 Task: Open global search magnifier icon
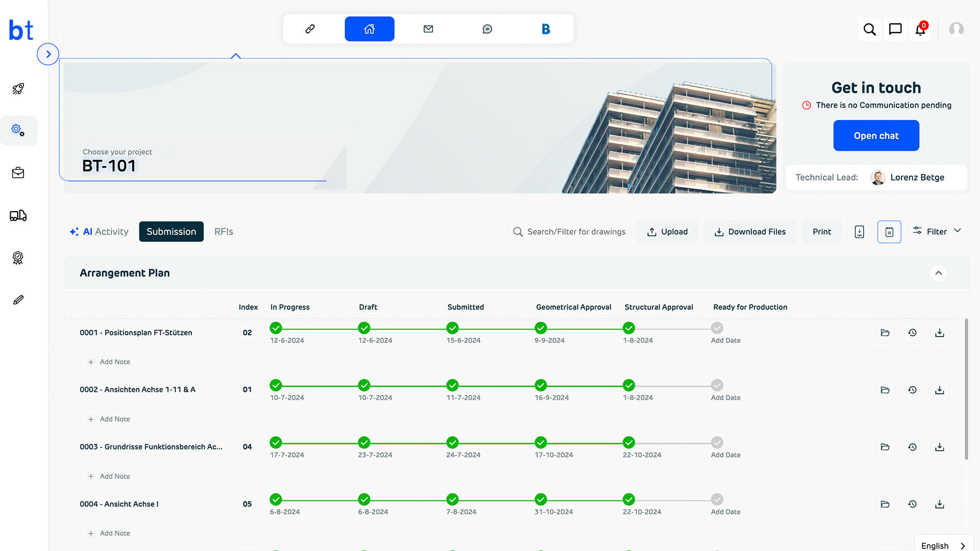point(870,29)
